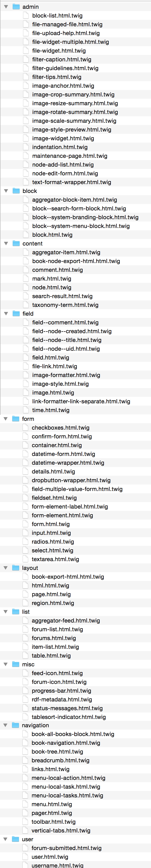Viewport: 151px width, 868px height.
Task: Click the misc folder icon
Action: click(x=16, y=664)
